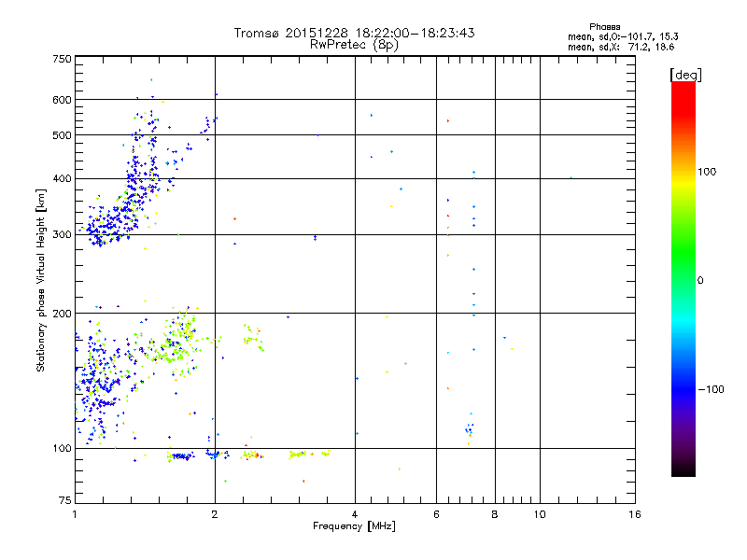747x560 pixels.
Task: Click x-axis tick label '16'
Action: 635,514
